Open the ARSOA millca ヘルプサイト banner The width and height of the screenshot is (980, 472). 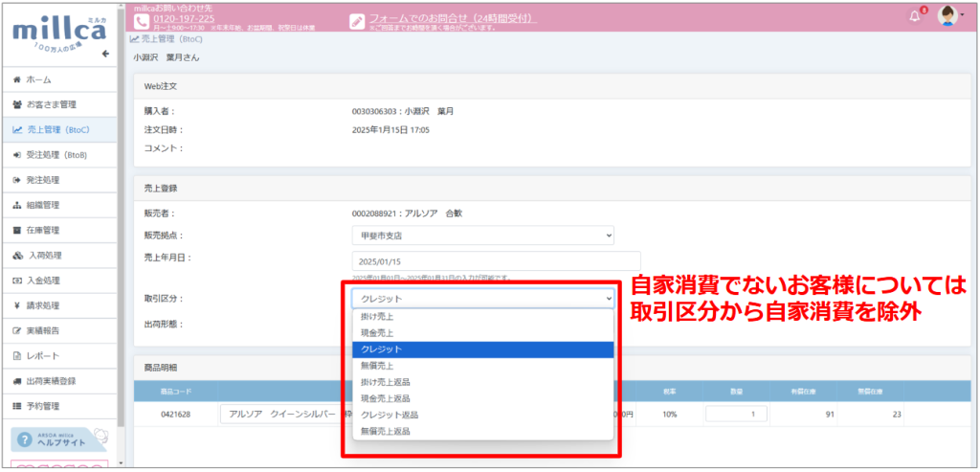point(58,439)
